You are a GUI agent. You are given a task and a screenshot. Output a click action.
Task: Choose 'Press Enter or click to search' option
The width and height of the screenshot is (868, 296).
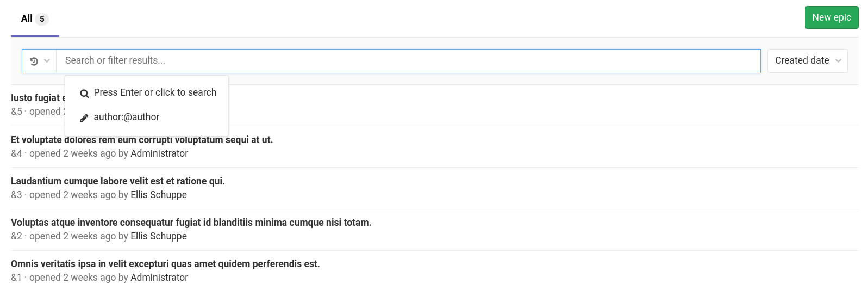pos(155,93)
